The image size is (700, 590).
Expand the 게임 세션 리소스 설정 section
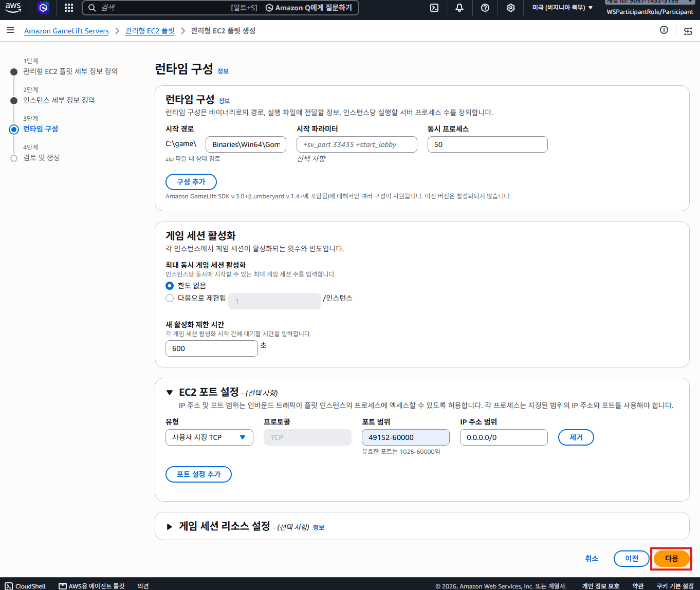170,526
